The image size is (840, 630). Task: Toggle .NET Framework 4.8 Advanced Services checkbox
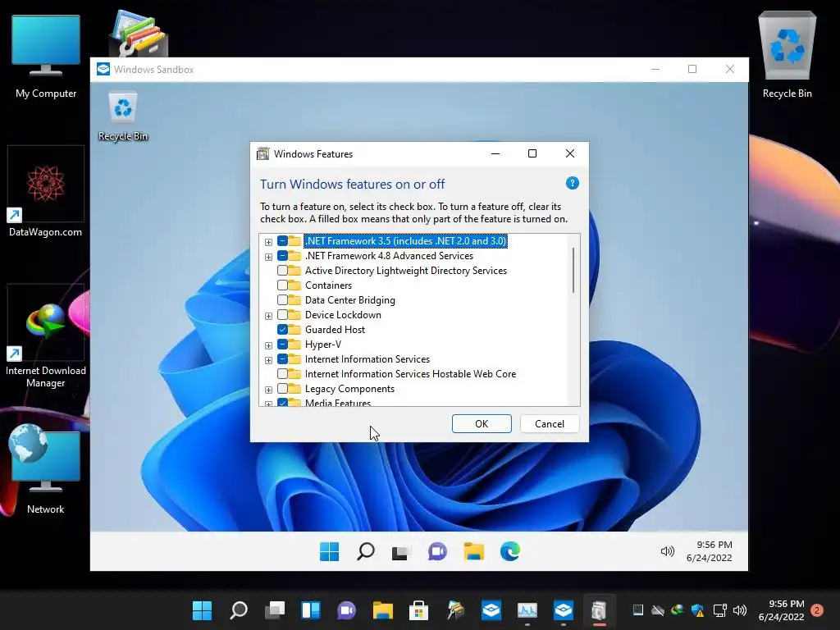pyautogui.click(x=282, y=256)
